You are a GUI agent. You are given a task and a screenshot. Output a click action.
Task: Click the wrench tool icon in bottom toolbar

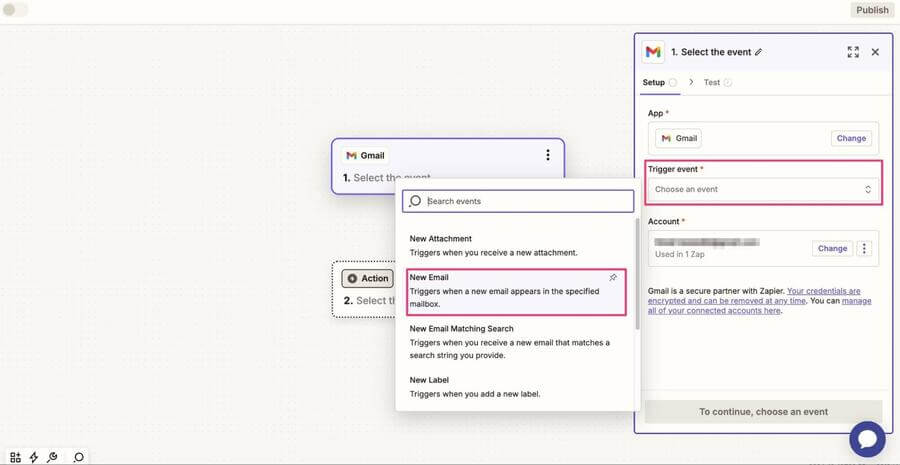(x=52, y=457)
